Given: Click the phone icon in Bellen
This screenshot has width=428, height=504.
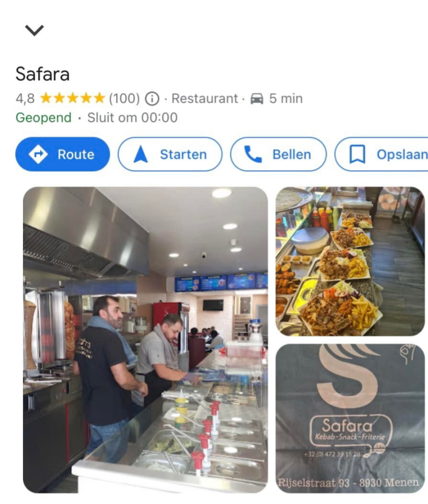Looking at the screenshot, I should (253, 154).
